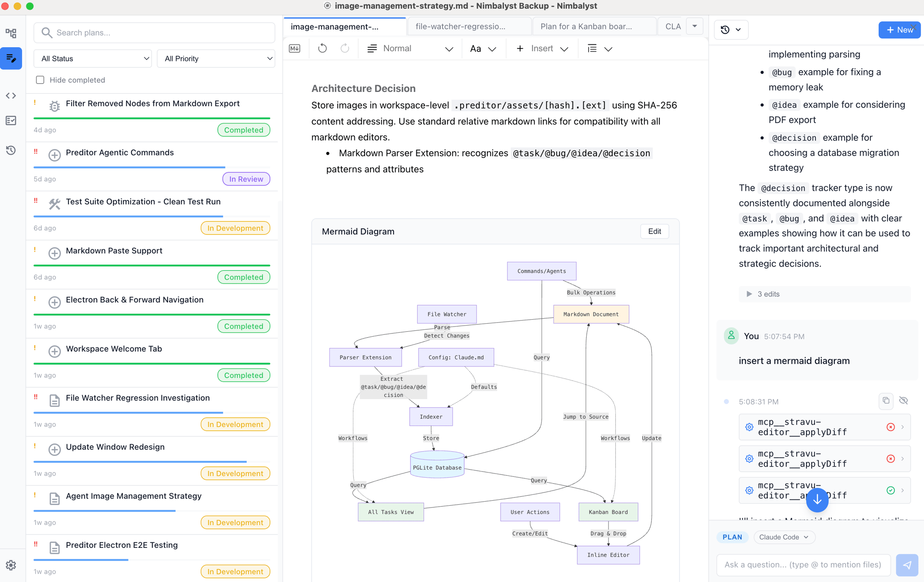Toggle the PLAN mode badge
Viewport: 924px width, 582px height.
pos(732,537)
